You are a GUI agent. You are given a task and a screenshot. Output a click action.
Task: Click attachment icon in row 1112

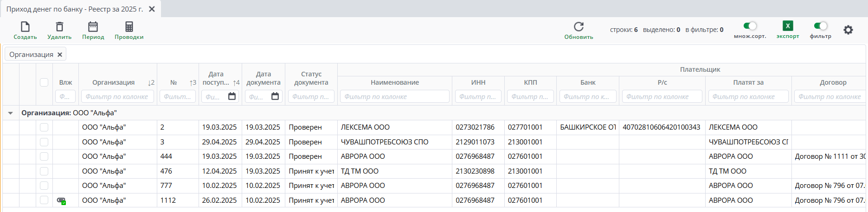pyautogui.click(x=61, y=200)
